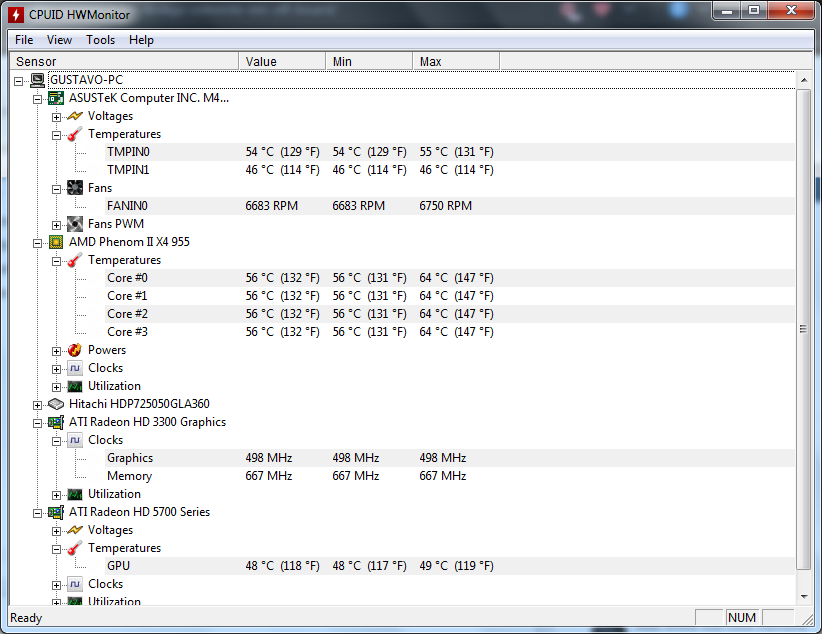The height and width of the screenshot is (634, 822).
Task: Click the lightning icon beside the ASUSTeK Voltages node
Action: click(x=75, y=116)
